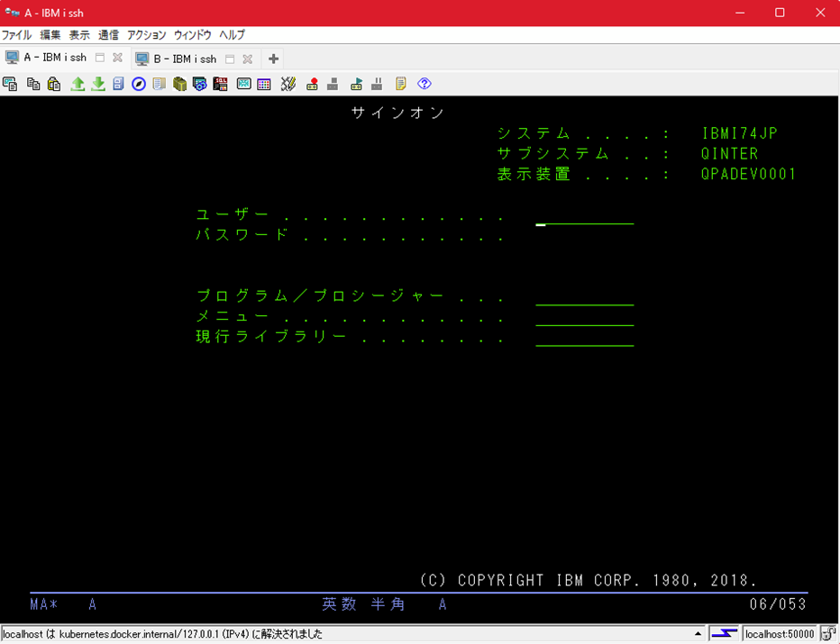This screenshot has height=644, width=840.
Task: Close the B - IBM i ssh tab
Action: tap(248, 59)
